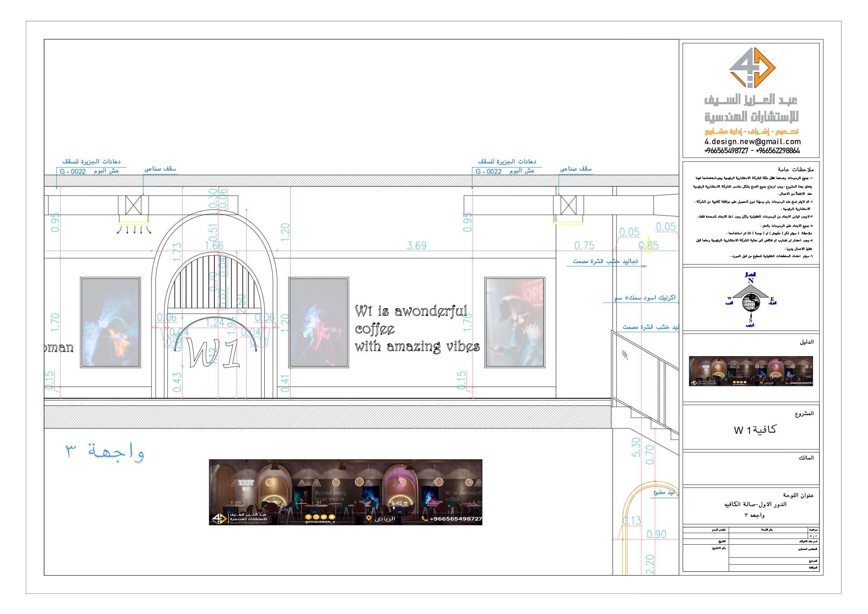This screenshot has width=868, height=614.
Task: Click the phone numbers +966565498727 - +966562298864
Action: (752, 150)
